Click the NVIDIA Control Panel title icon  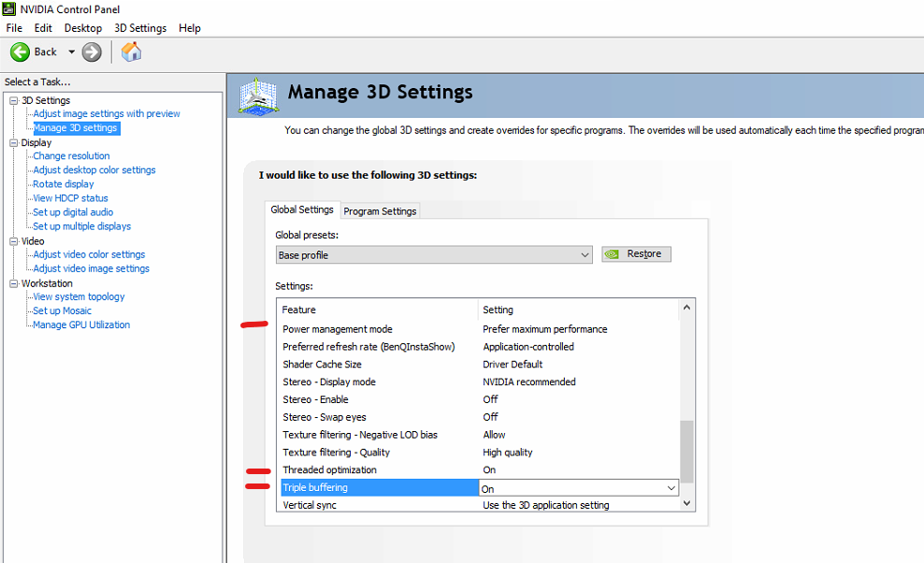9,9
